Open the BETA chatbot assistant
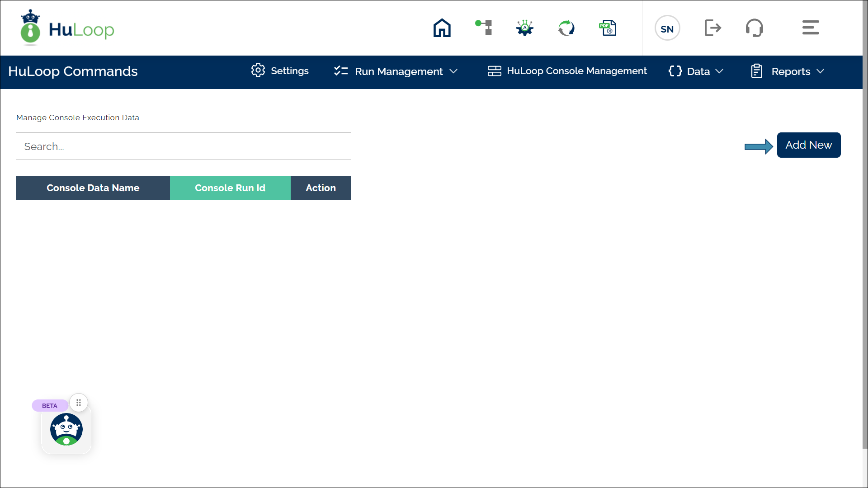This screenshot has height=488, width=868. point(66,429)
